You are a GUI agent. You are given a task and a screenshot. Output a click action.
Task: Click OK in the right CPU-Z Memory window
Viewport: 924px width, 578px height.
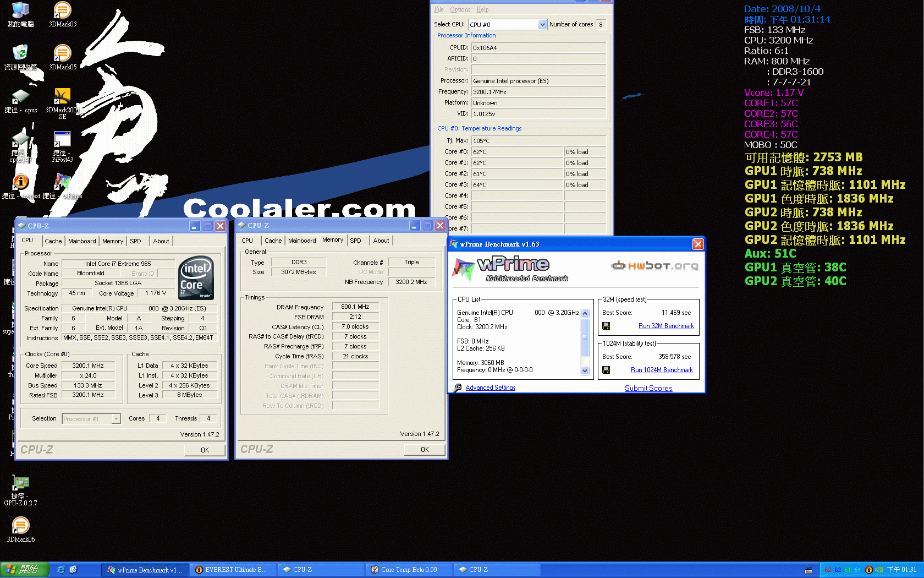click(x=425, y=449)
